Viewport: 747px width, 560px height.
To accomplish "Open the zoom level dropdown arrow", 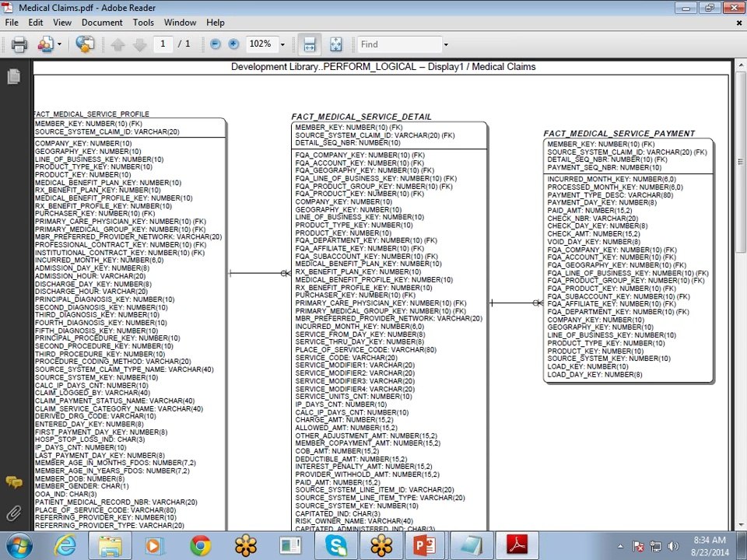I will pos(282,44).
